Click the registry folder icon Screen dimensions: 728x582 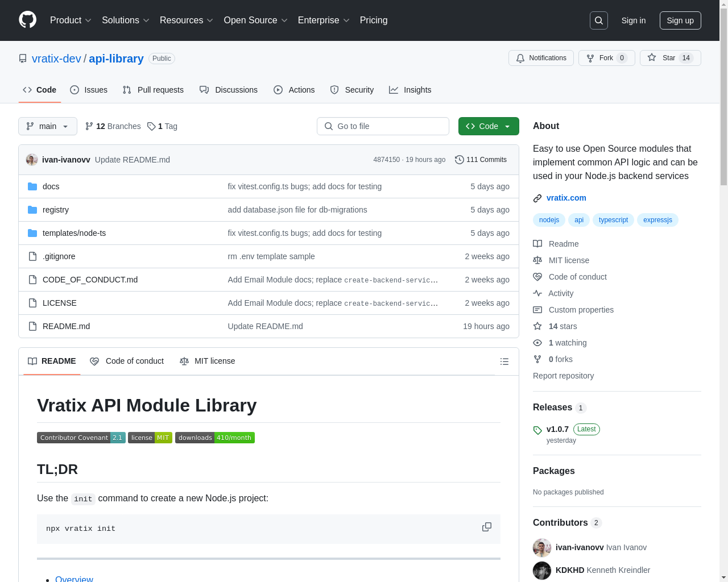pos(32,210)
